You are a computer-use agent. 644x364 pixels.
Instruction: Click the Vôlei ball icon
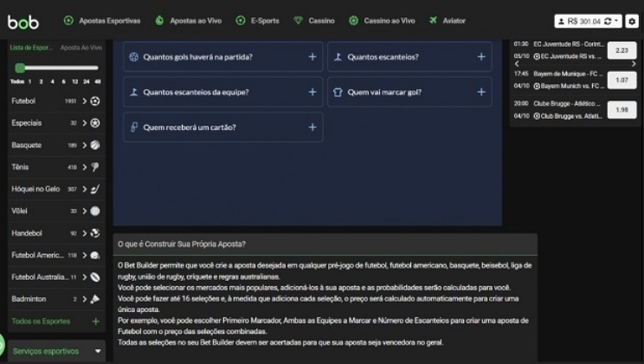pos(94,211)
